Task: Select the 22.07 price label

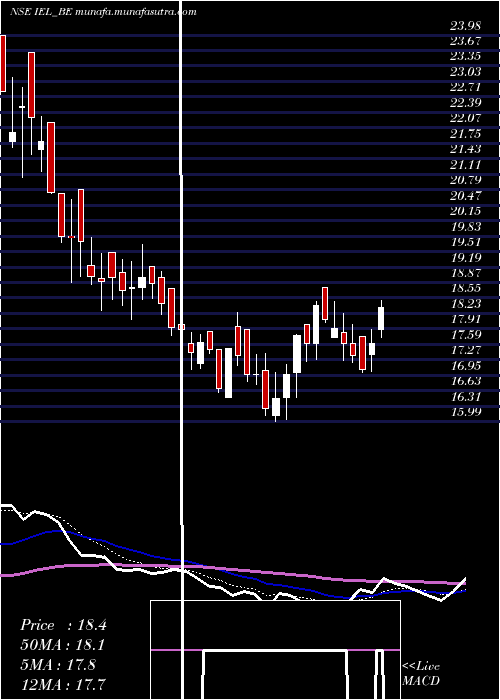Action: click(466, 118)
